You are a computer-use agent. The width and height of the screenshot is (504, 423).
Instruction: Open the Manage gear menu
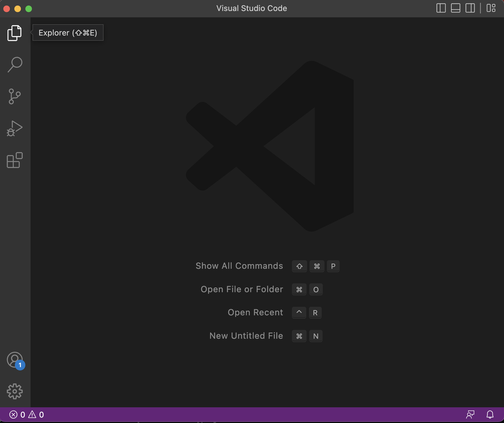tap(15, 391)
